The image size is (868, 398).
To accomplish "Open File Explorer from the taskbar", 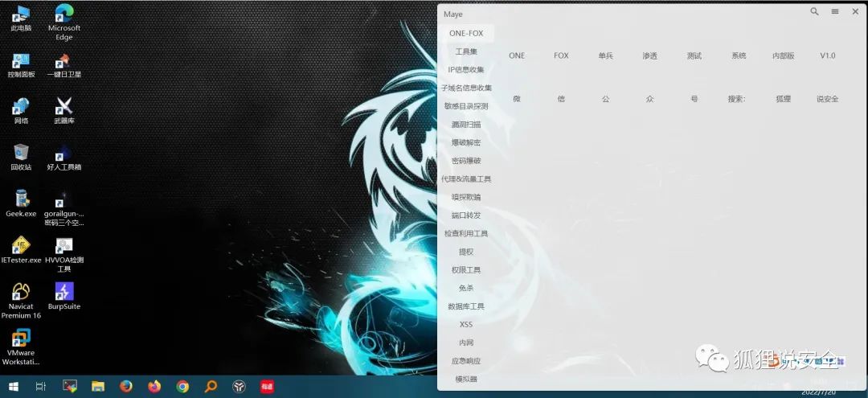I will [x=98, y=387].
